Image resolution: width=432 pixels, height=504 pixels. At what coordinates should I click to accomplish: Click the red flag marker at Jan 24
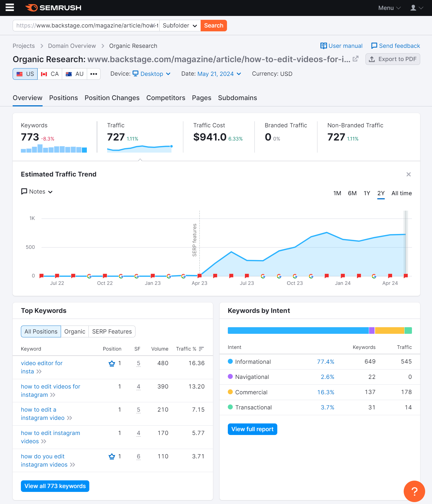coord(343,276)
